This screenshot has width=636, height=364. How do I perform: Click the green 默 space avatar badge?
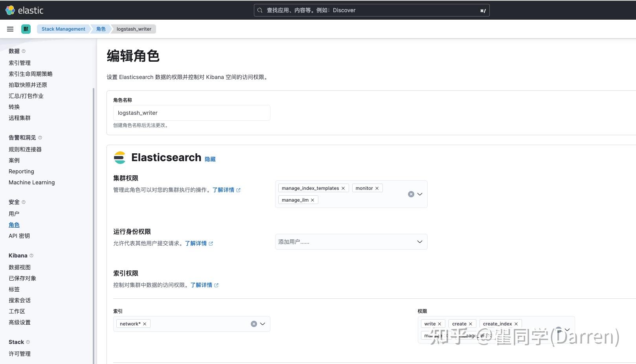26,29
